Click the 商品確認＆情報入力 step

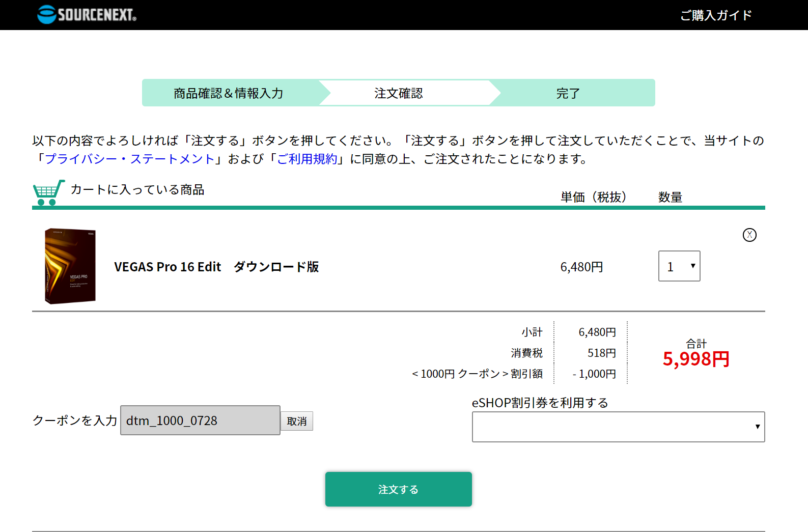pos(229,93)
